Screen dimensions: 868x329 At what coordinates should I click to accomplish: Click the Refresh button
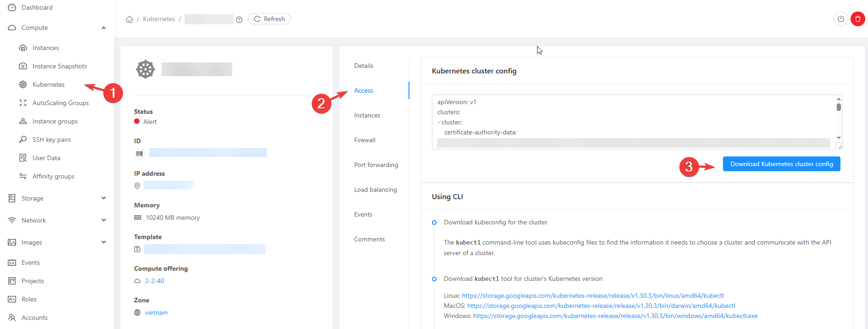coord(269,19)
